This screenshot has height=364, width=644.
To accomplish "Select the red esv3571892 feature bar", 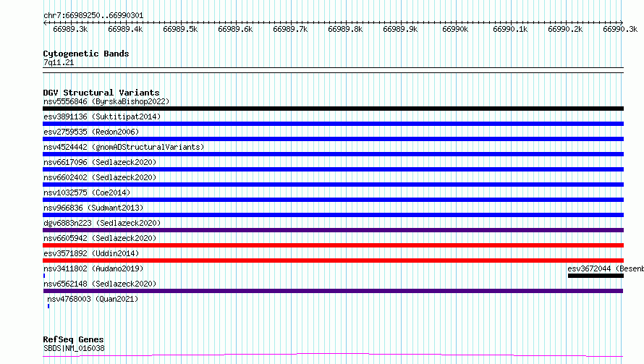I will click(x=333, y=261).
